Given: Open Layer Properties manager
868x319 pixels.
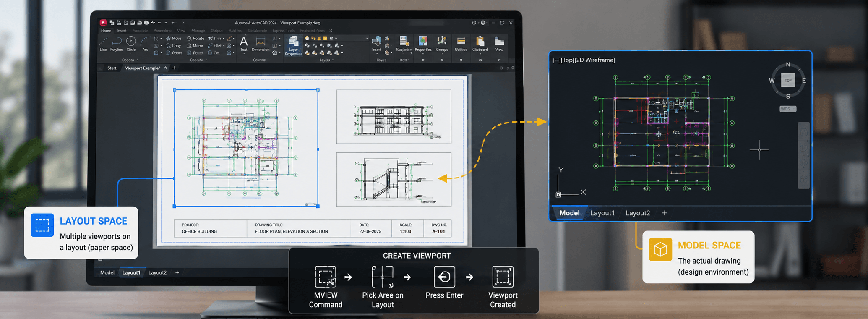Looking at the screenshot, I should tap(293, 46).
